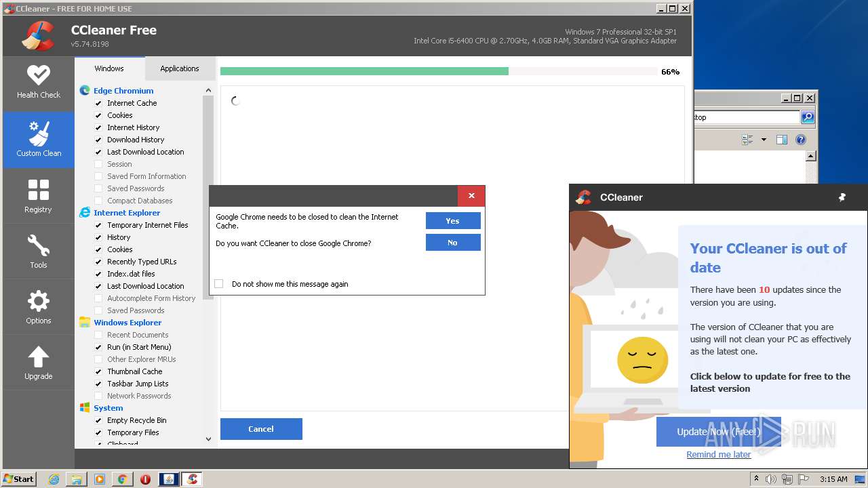
Task: Enable Compact Databases option
Action: [x=98, y=201]
